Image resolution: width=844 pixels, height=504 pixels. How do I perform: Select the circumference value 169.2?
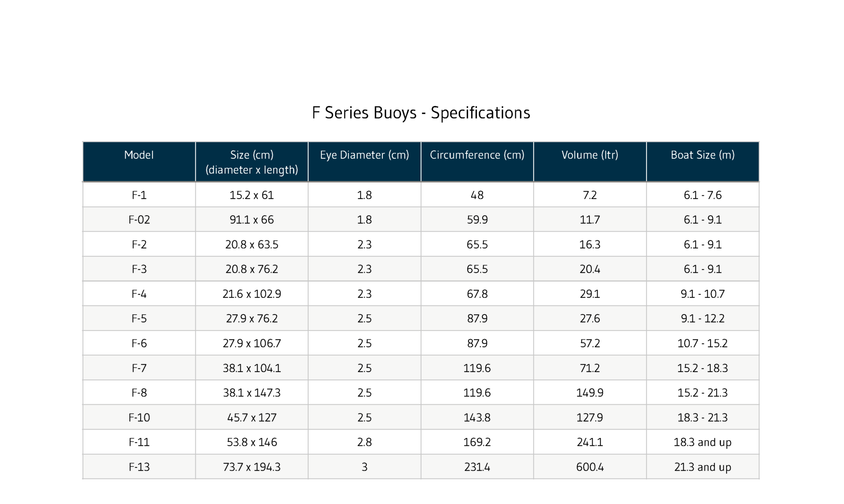coord(477,442)
